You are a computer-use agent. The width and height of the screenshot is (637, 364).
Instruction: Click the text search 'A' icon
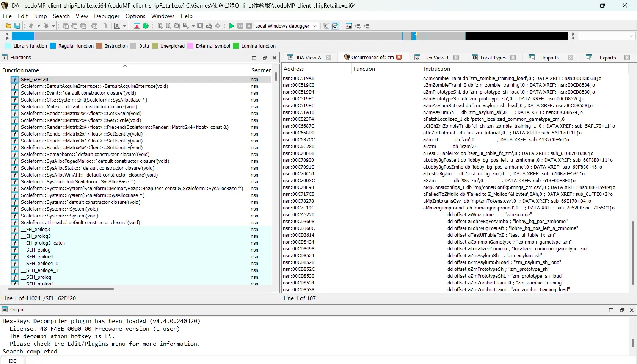[x=117, y=26]
